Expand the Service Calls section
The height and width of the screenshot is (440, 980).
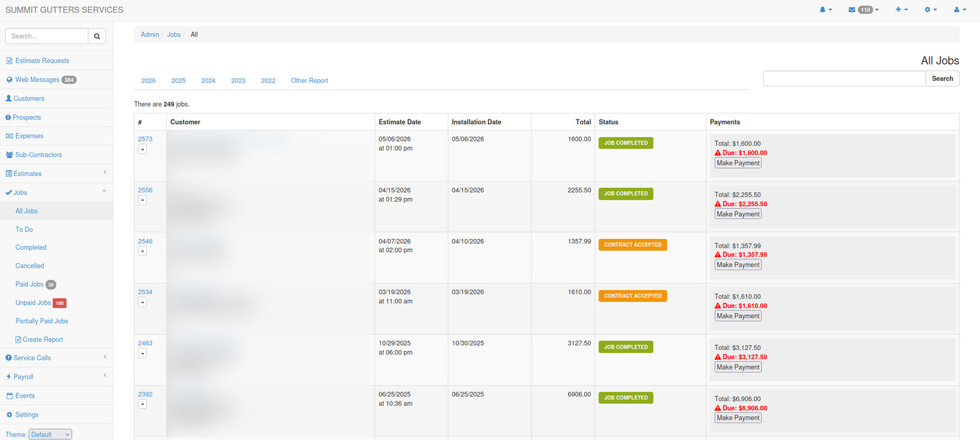[56, 358]
